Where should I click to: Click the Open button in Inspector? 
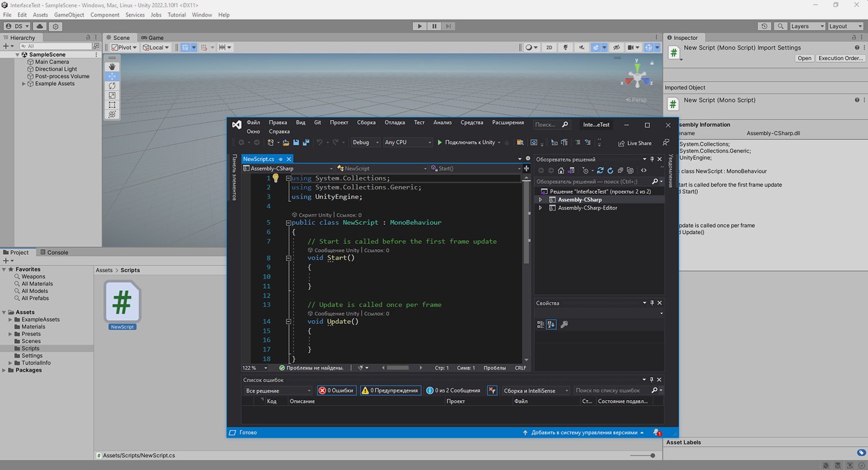tap(804, 59)
